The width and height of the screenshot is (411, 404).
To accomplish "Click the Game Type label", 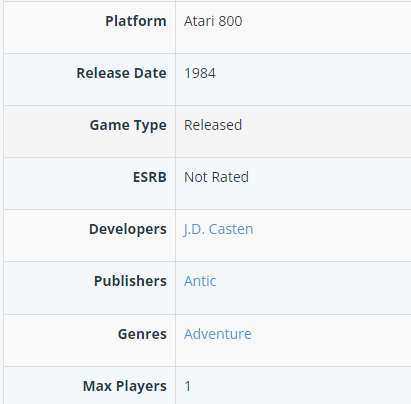I will point(128,125).
